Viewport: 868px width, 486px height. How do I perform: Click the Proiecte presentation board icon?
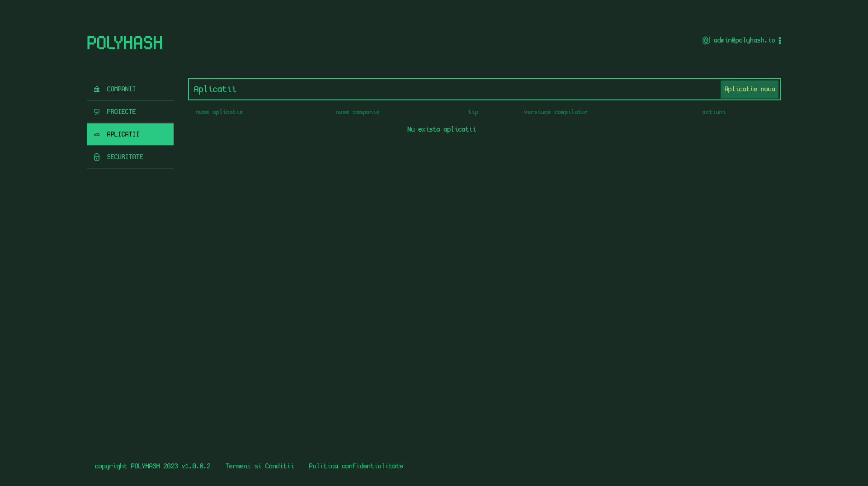[x=97, y=112]
